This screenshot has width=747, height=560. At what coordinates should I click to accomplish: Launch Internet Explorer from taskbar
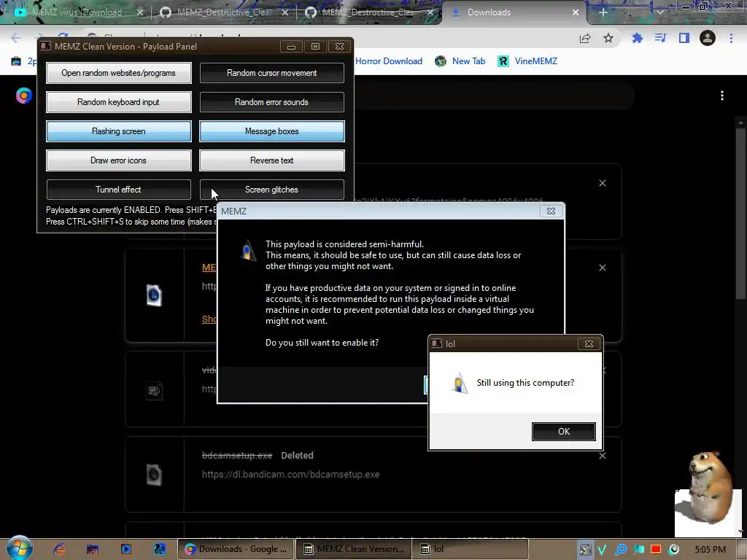pos(59,549)
